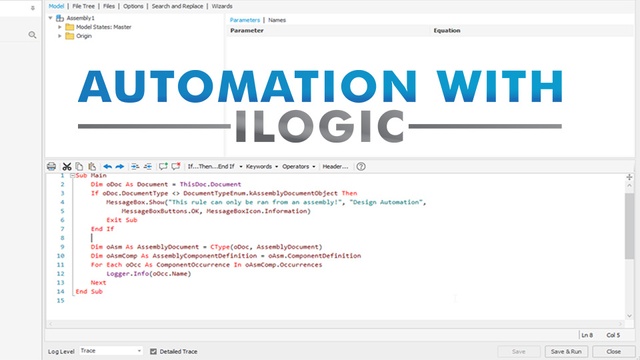Select Model States: Master tree item
The height and width of the screenshot is (360, 640).
tap(104, 27)
